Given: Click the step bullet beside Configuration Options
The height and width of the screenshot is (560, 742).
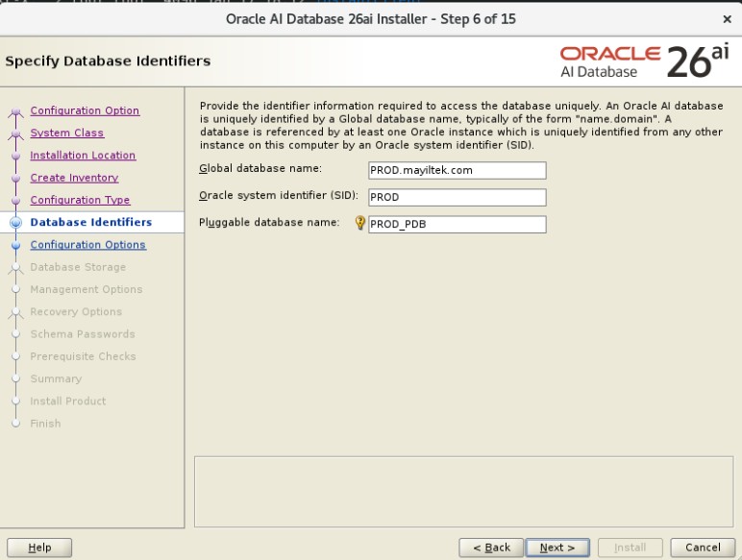Looking at the screenshot, I should pos(15,245).
